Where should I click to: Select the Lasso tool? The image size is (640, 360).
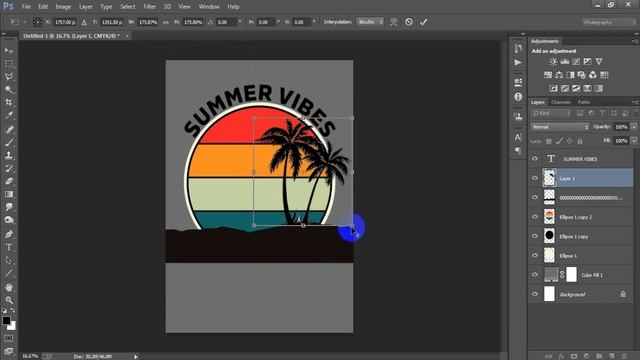click(9, 77)
